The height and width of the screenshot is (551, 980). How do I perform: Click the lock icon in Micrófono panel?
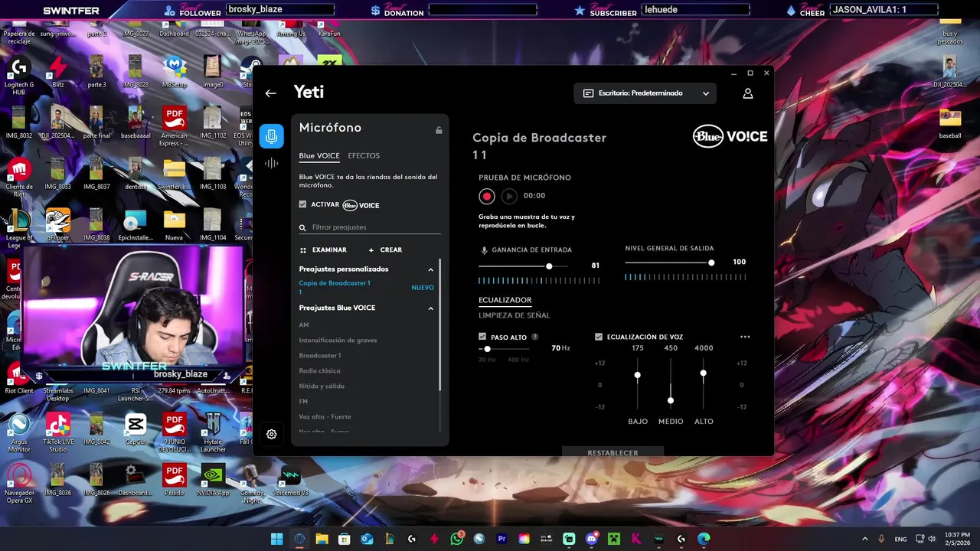[439, 130]
